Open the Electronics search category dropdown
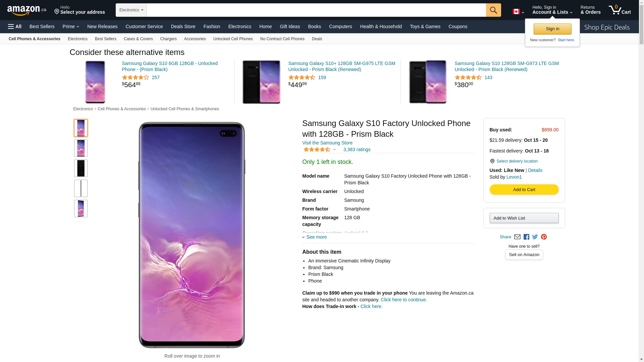644x362 pixels. [x=131, y=10]
